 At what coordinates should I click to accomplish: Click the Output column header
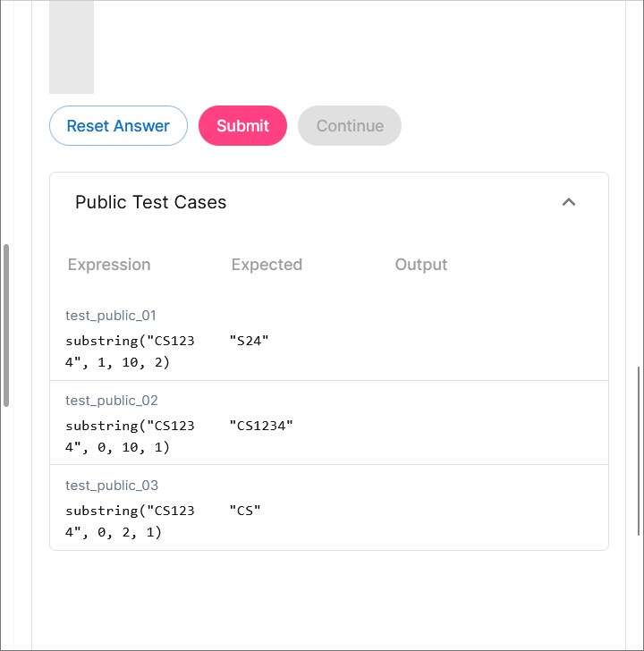[421, 265]
